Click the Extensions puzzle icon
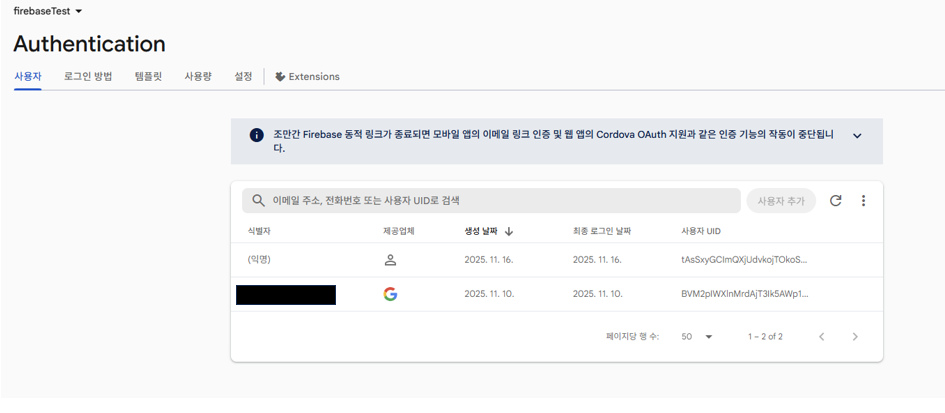 [280, 77]
